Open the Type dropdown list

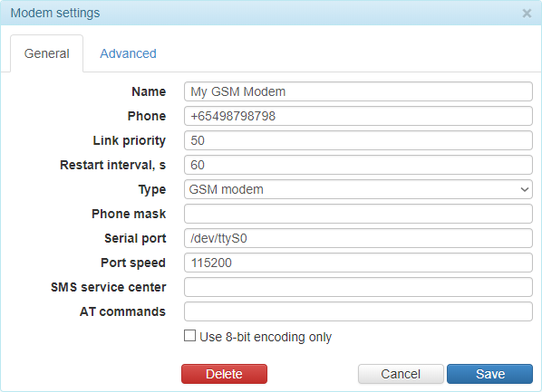pyautogui.click(x=358, y=189)
